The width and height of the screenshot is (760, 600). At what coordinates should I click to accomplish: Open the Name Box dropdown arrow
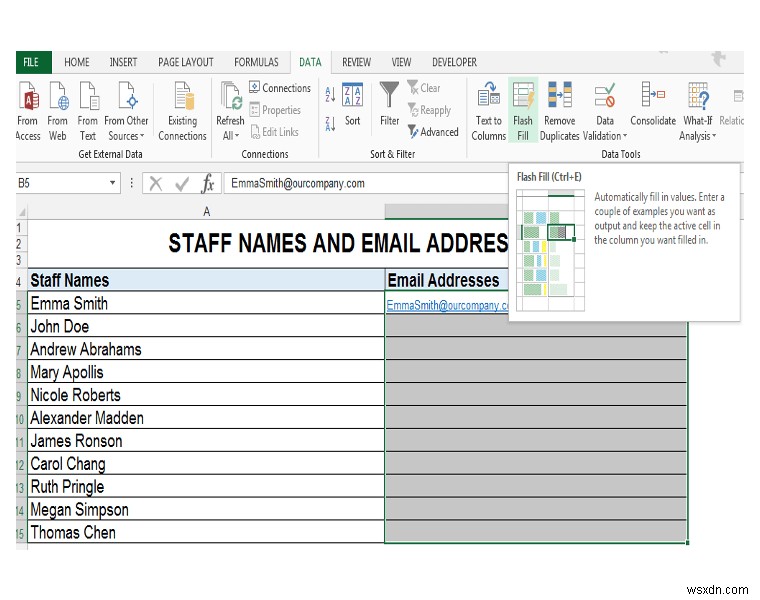[x=113, y=184]
